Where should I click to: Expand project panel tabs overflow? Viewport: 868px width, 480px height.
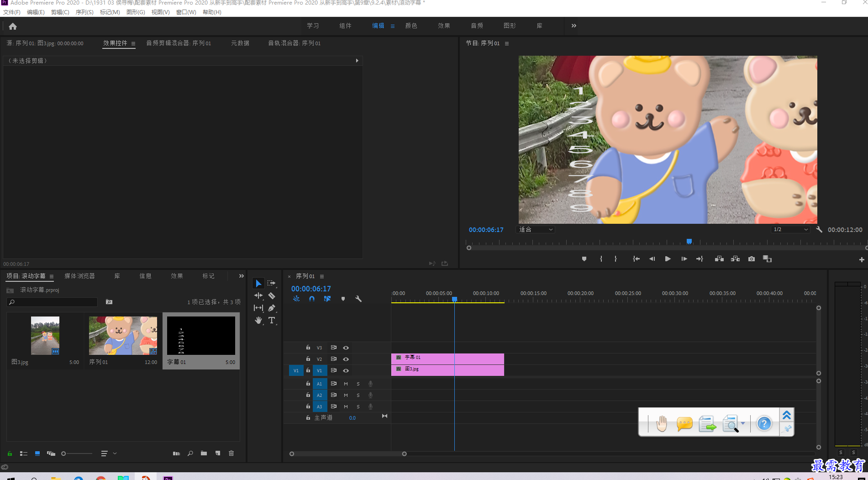coord(242,276)
